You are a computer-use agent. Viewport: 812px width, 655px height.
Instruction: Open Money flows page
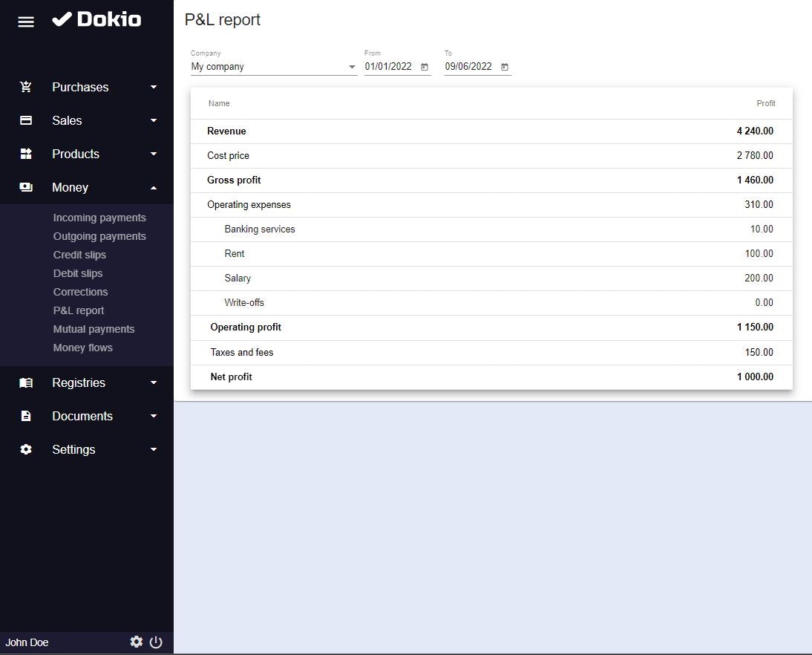(83, 348)
